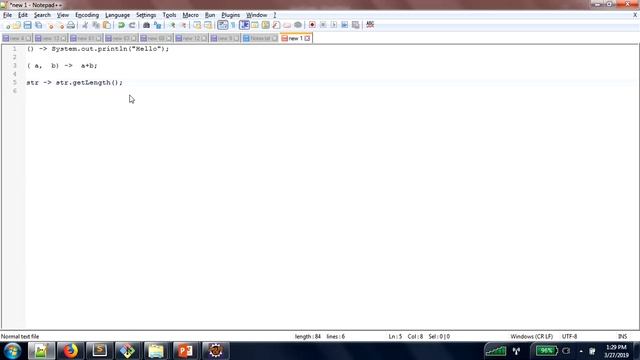Open the file explorer taskbar icon
Viewport: 640px width, 360px height.
[x=156, y=351]
